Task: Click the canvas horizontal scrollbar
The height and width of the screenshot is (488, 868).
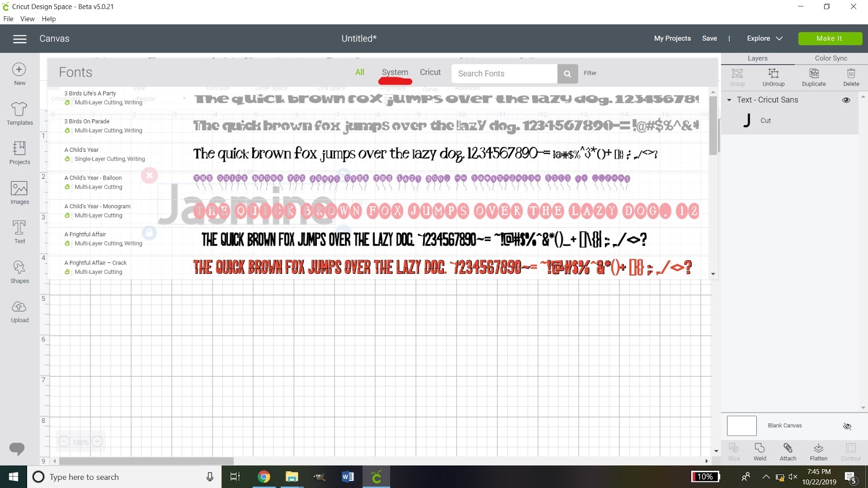Action: click(x=146, y=461)
